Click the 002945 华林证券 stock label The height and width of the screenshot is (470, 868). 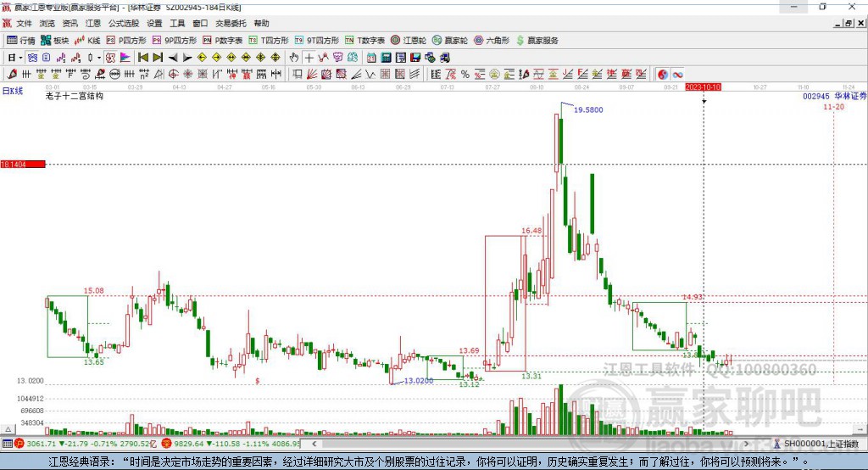pos(834,97)
